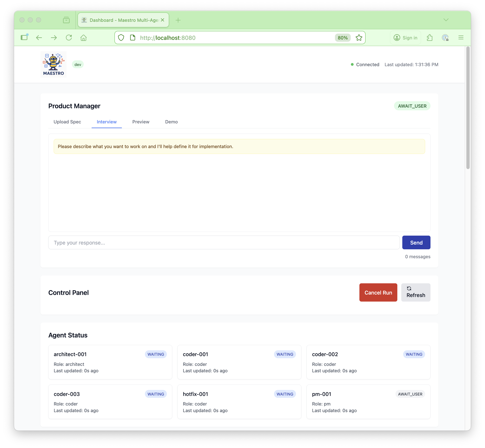Screen dimensions: 485x448
Task: Open the browser hamburger menu
Action: 461,38
